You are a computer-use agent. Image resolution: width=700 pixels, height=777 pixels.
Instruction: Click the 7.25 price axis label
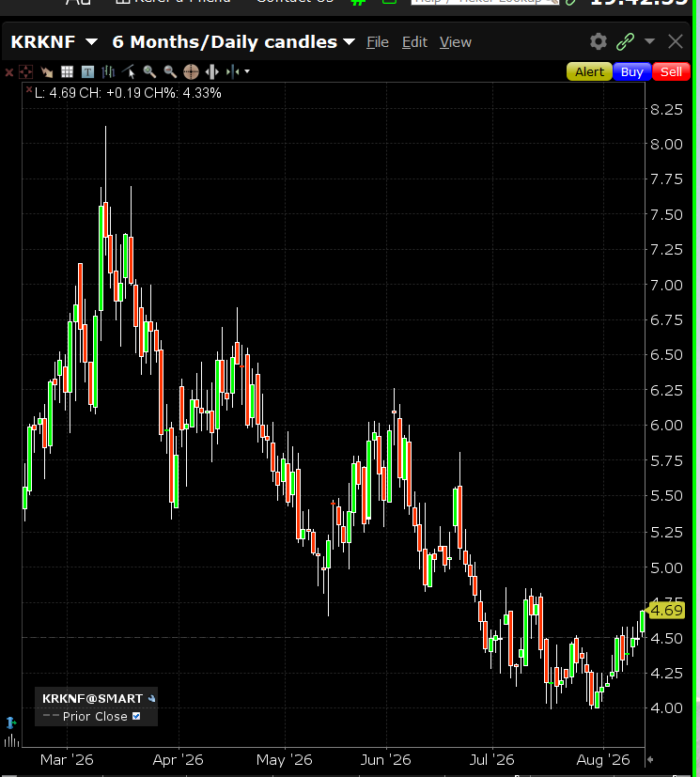(x=666, y=250)
